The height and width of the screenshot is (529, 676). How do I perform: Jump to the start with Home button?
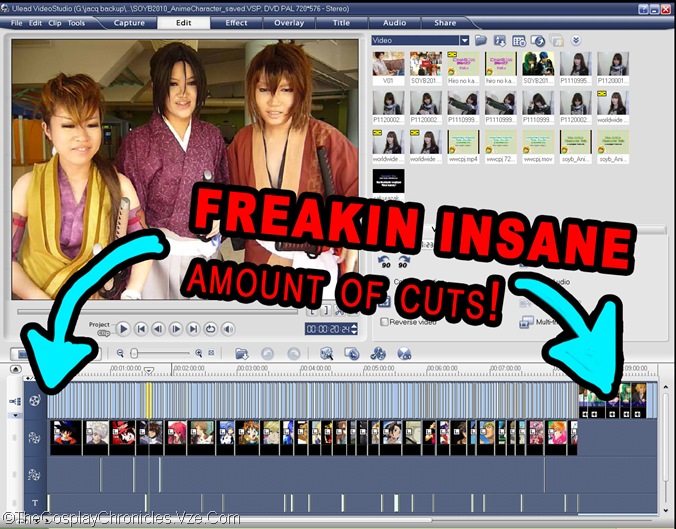coord(141,328)
